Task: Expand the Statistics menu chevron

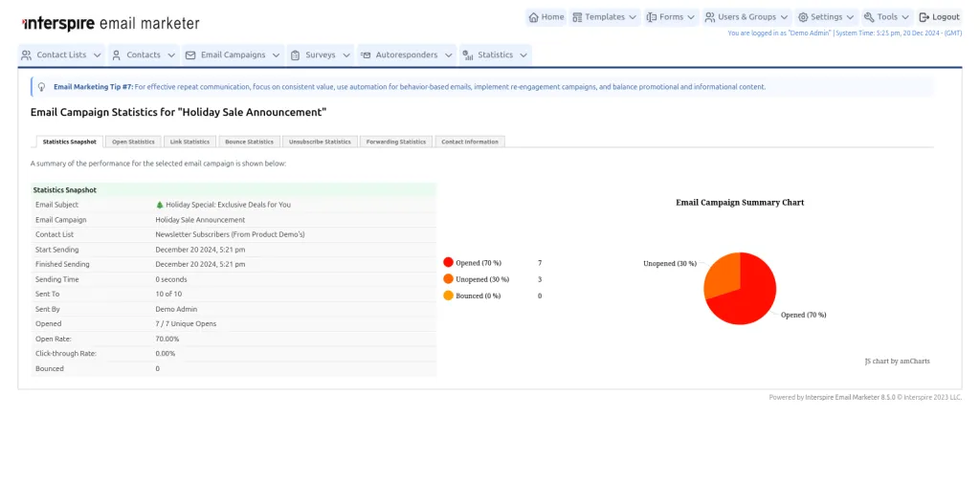Action: (523, 55)
